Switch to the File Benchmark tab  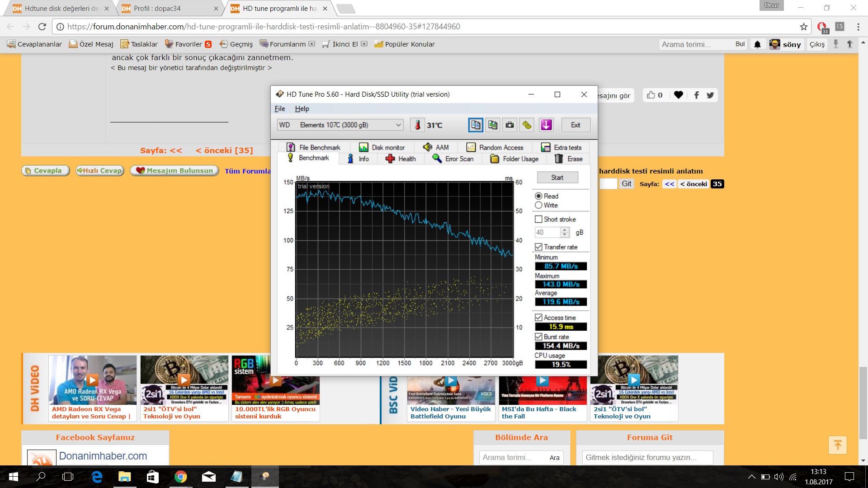click(x=313, y=147)
